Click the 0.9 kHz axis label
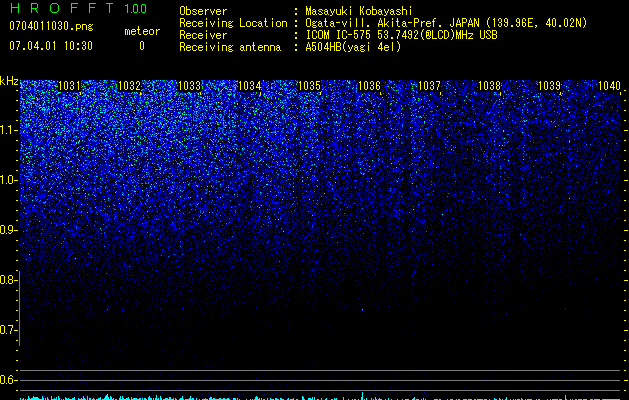 click(8, 230)
